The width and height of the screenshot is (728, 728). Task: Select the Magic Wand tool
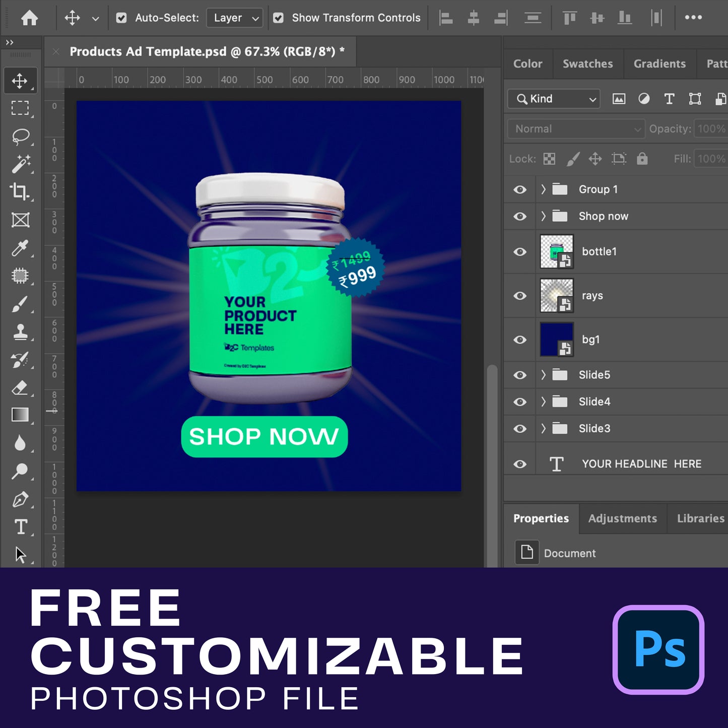(20, 164)
